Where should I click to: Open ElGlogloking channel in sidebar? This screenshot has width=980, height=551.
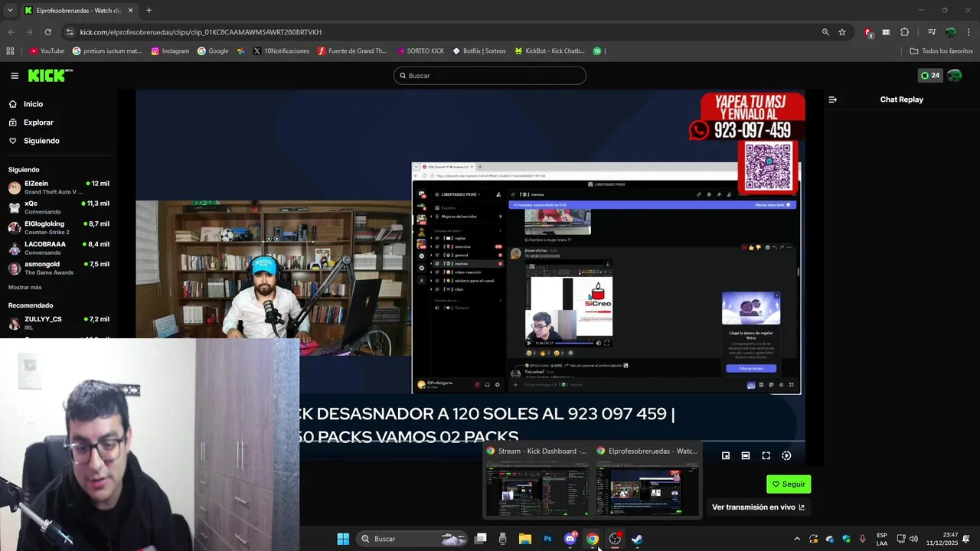[59, 228]
